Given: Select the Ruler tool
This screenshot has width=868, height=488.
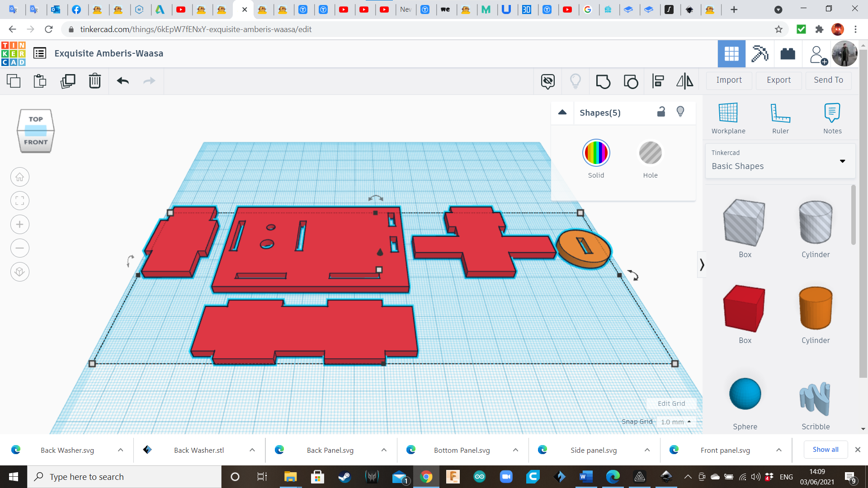Looking at the screenshot, I should 780,117.
